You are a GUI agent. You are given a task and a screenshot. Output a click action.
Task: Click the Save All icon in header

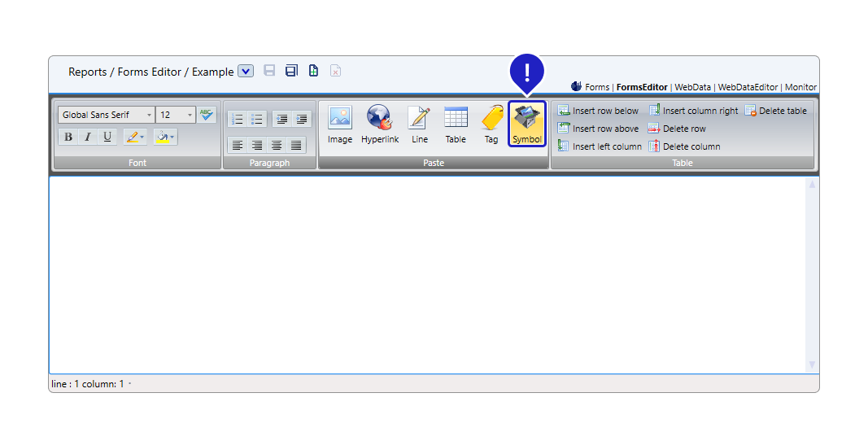click(x=291, y=71)
